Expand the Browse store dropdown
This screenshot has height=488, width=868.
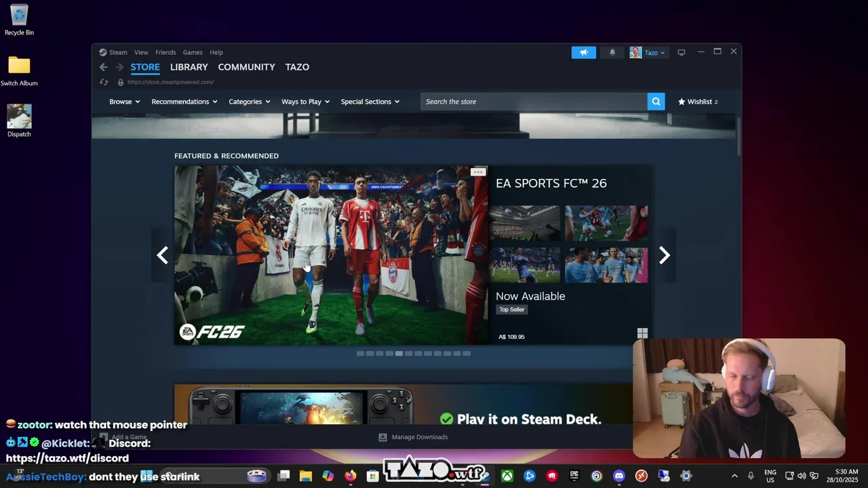click(125, 102)
